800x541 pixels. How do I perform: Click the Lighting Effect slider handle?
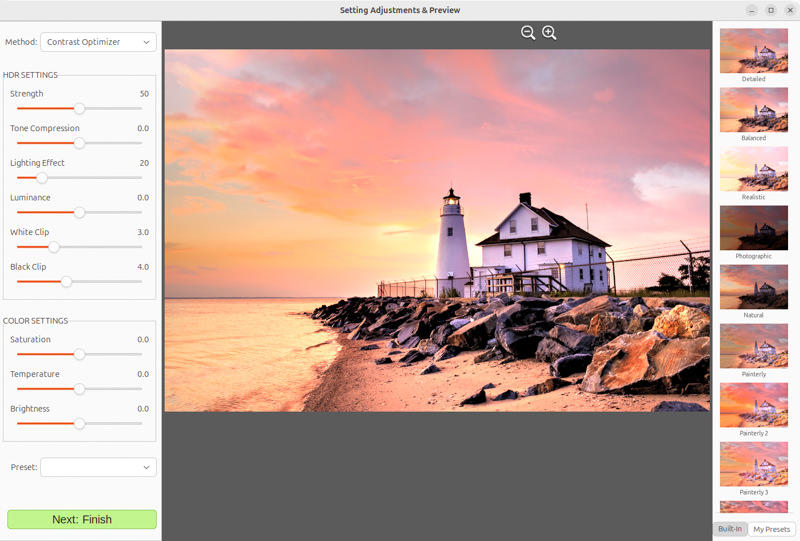[x=42, y=178]
